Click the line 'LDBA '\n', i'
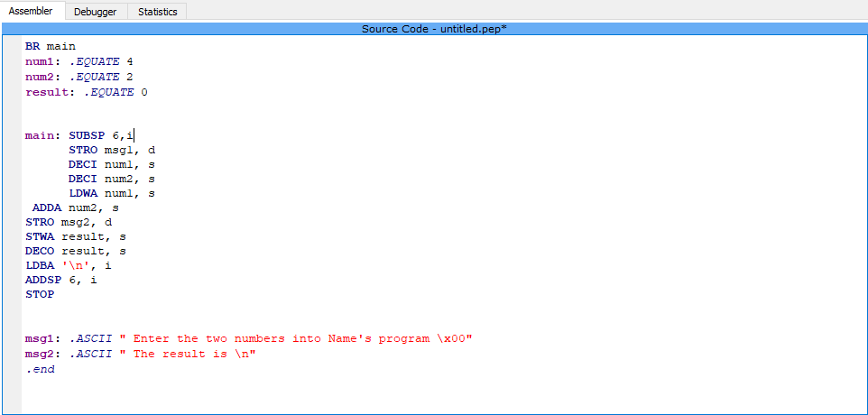 (x=69, y=265)
